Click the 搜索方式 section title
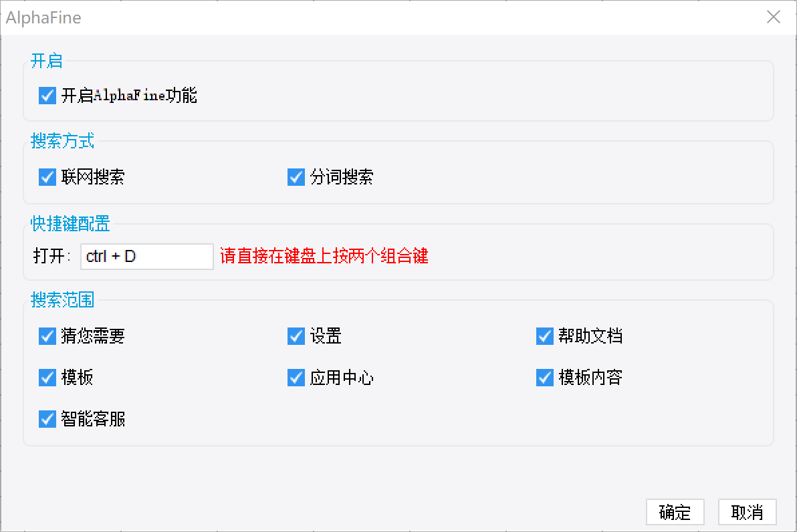The image size is (797, 532). click(x=63, y=141)
